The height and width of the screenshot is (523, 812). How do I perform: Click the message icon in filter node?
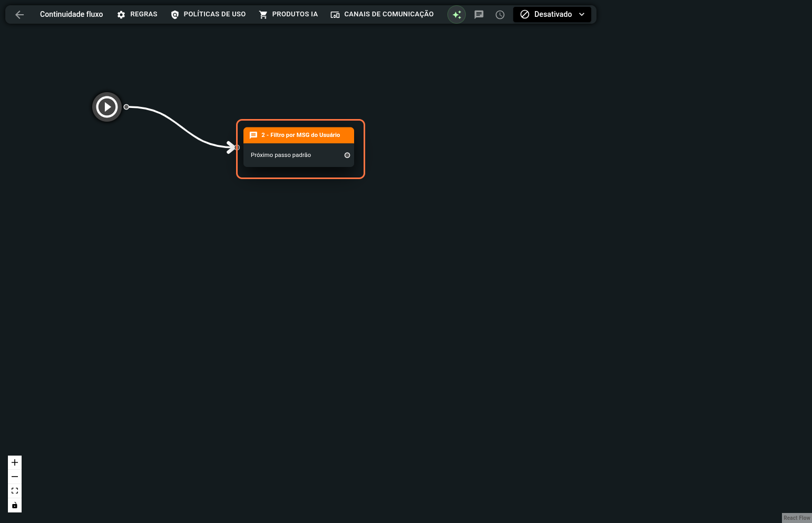(253, 135)
